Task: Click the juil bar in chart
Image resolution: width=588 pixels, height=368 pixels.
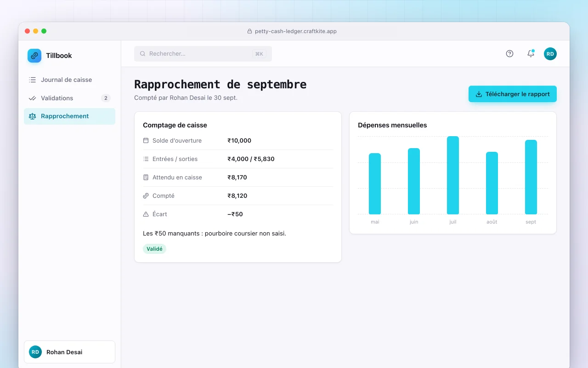Action: [x=453, y=175]
